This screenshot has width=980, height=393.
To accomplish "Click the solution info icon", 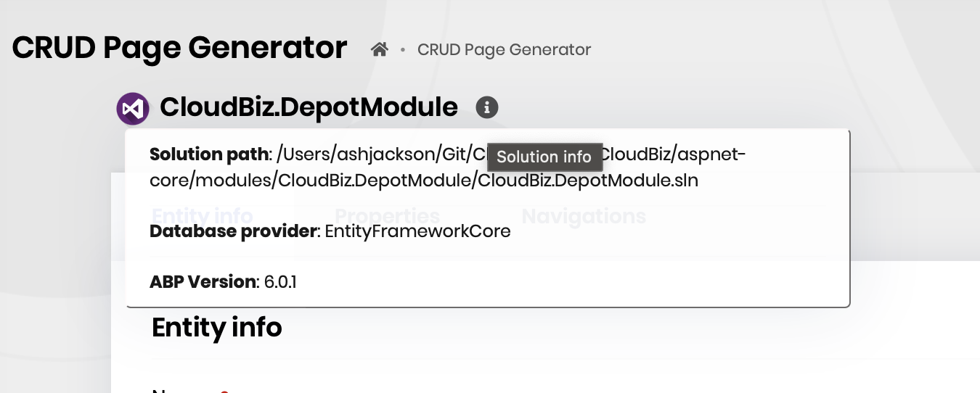I will click(487, 107).
